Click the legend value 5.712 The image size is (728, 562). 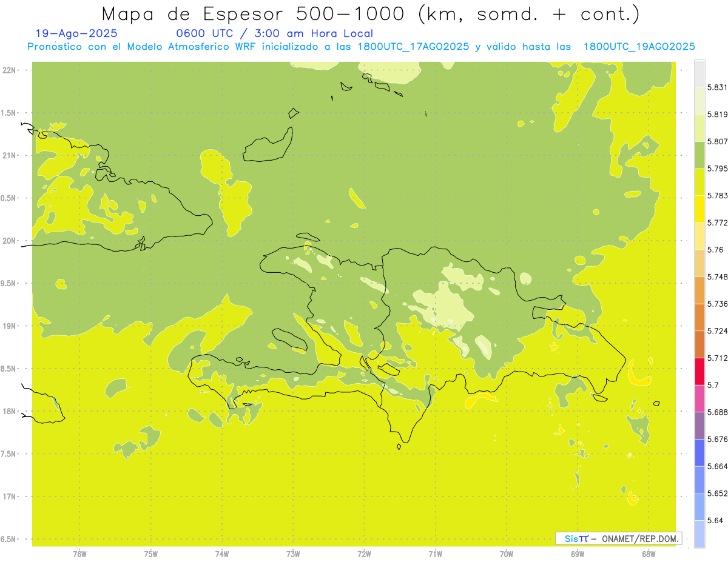click(717, 358)
